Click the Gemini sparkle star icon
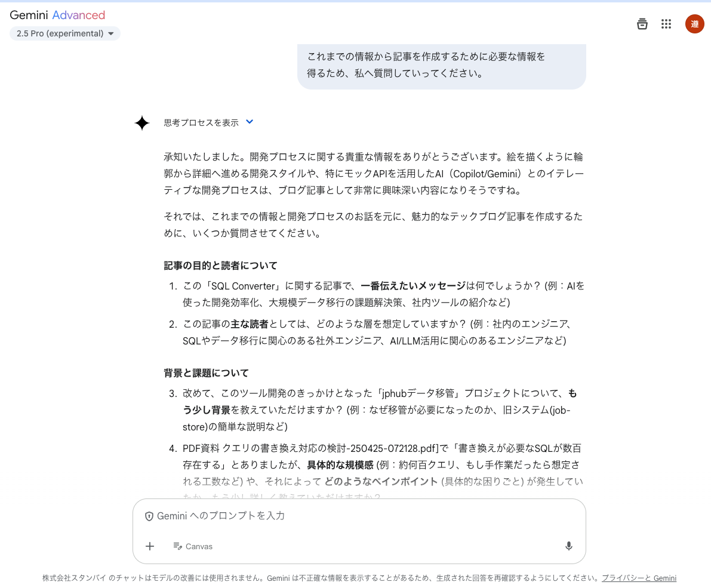Image resolution: width=711 pixels, height=588 pixels. click(142, 123)
